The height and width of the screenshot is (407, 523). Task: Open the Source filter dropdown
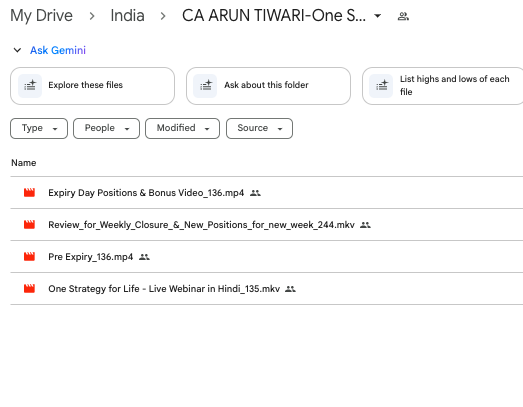(259, 128)
